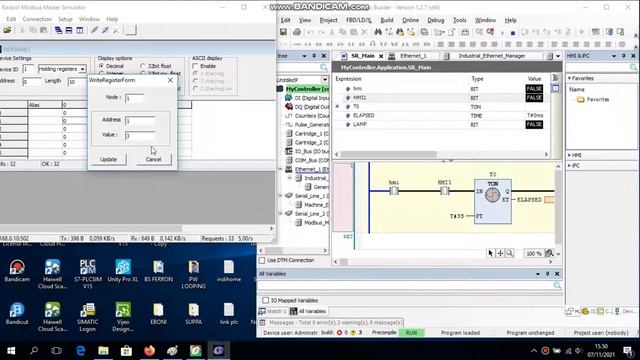The image size is (640, 360).
Task: Click the zoom icon next to 100 %
Action: (x=549, y=253)
